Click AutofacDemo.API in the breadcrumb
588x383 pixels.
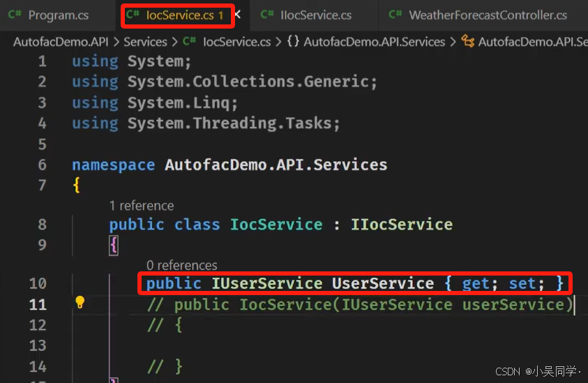[61, 42]
